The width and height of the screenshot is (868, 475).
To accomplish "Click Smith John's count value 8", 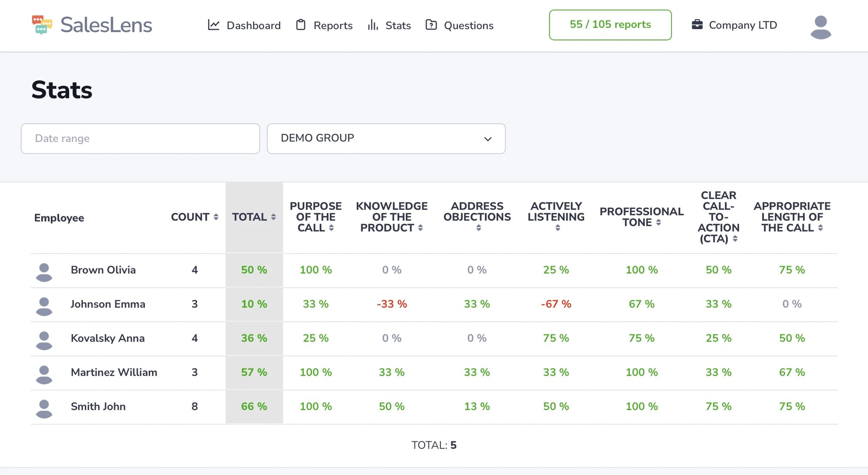I will pyautogui.click(x=194, y=406).
